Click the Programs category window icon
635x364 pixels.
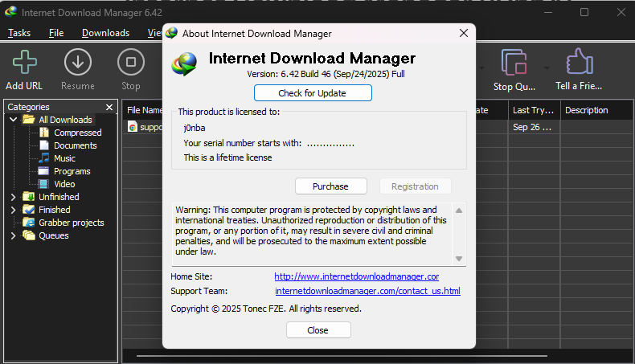click(x=43, y=171)
